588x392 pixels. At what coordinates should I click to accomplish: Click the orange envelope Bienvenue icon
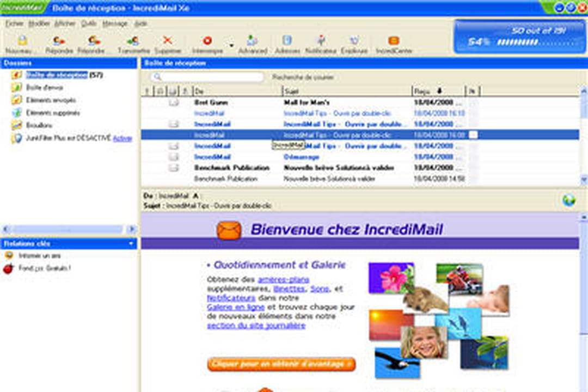point(229,230)
